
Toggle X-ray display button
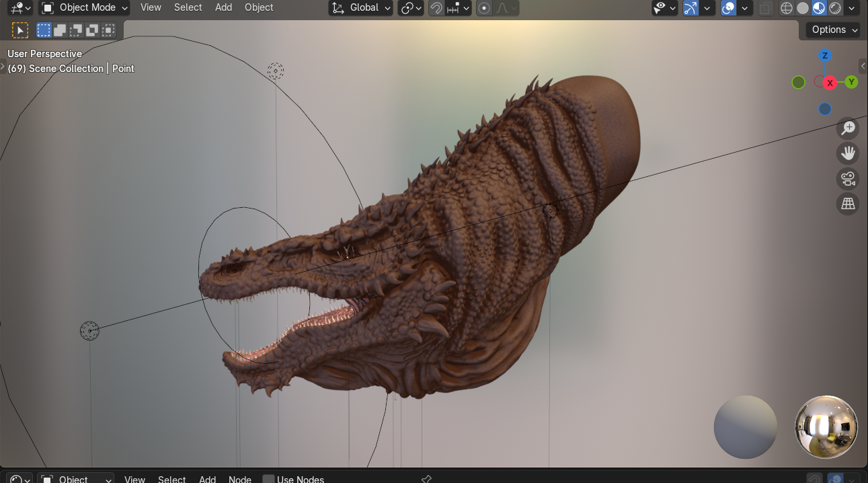[765, 8]
